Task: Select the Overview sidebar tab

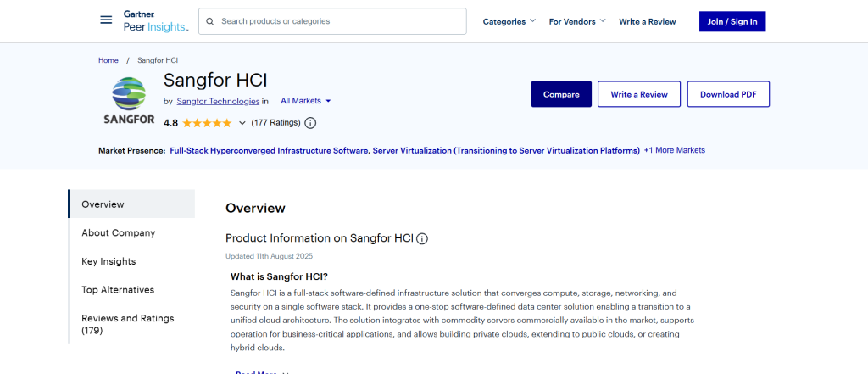Action: click(131, 204)
